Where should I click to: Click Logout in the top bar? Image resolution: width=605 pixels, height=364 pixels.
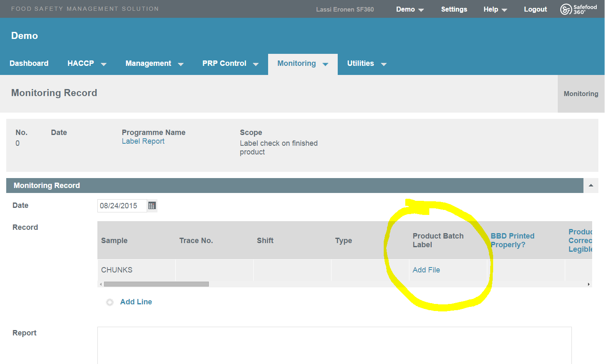[x=535, y=9]
